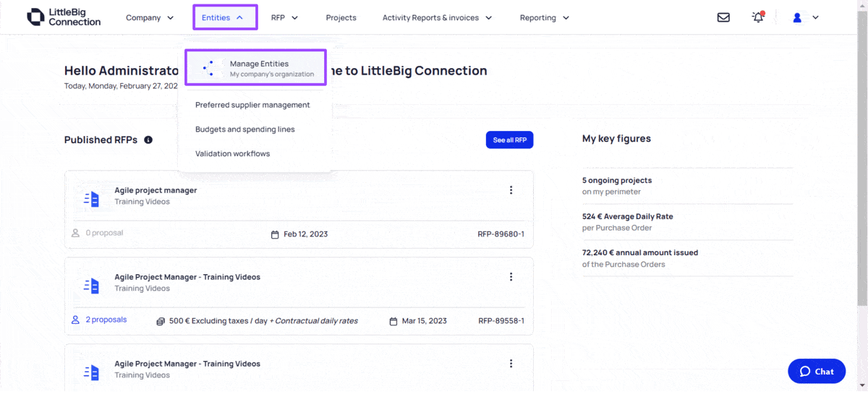Open the LittleBig Connection logo home link
The height and width of the screenshot is (397, 868).
64,17
